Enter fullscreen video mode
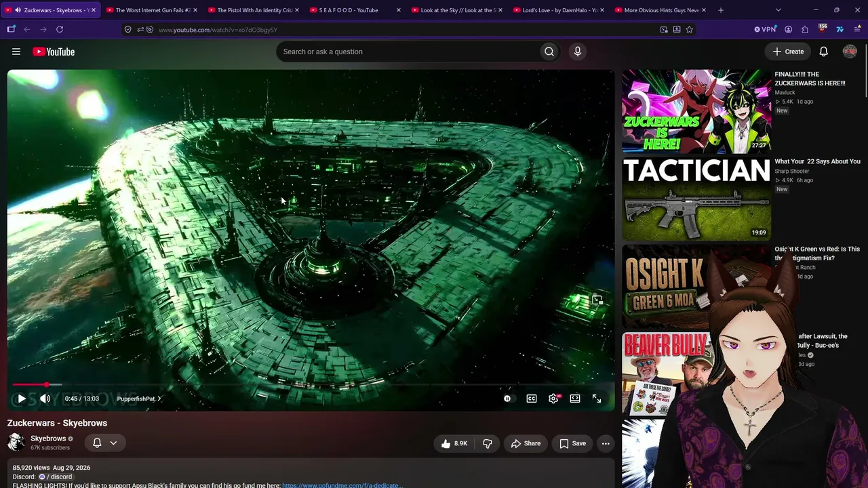868x488 pixels. tap(597, 399)
